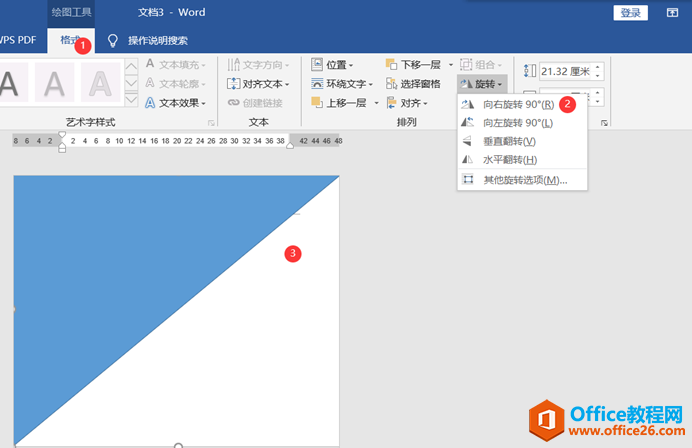
Task: Click the left indent marker on ruler
Action: pyautogui.click(x=62, y=147)
